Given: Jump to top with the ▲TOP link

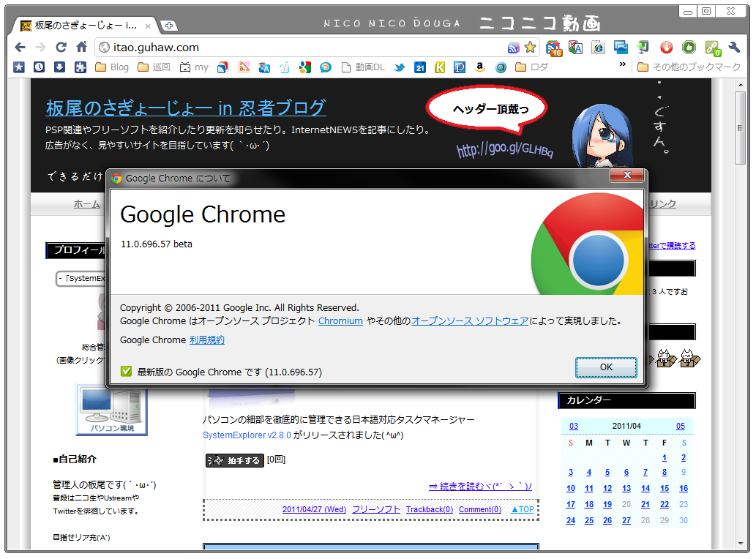Looking at the screenshot, I should (523, 509).
